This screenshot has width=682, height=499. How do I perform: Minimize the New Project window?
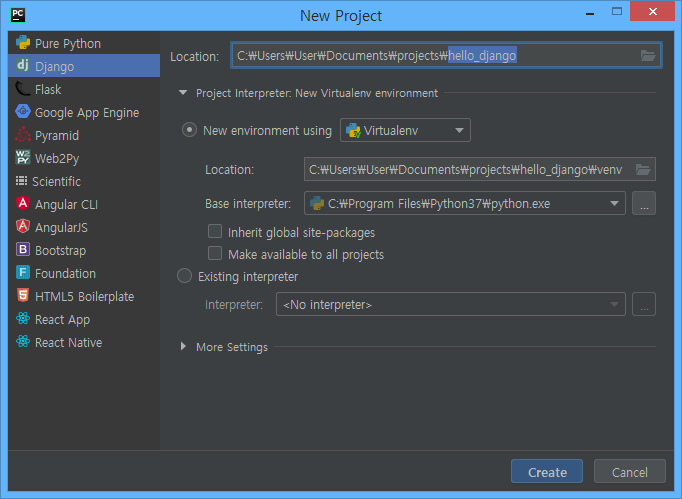590,12
